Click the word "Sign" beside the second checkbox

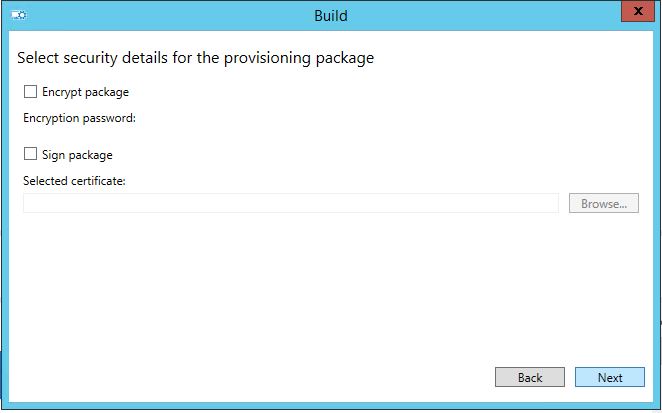pyautogui.click(x=53, y=155)
